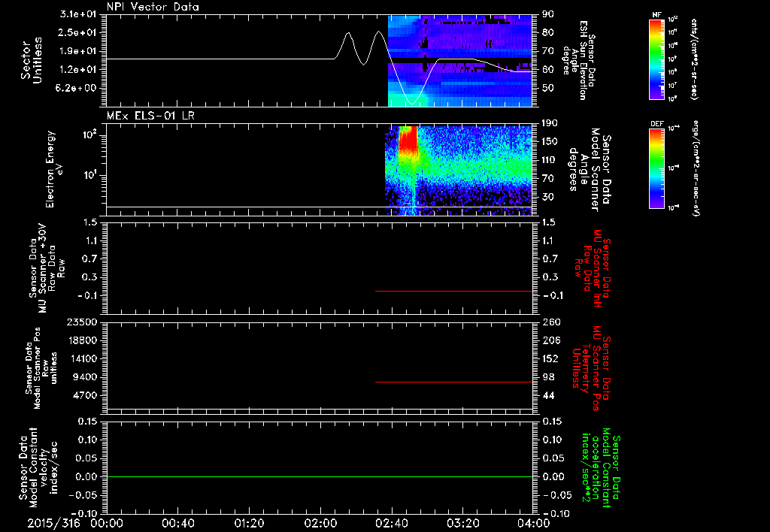Click the '23500' tick label on scanner position axis
Screen dimensions: 770x532
coord(82,322)
